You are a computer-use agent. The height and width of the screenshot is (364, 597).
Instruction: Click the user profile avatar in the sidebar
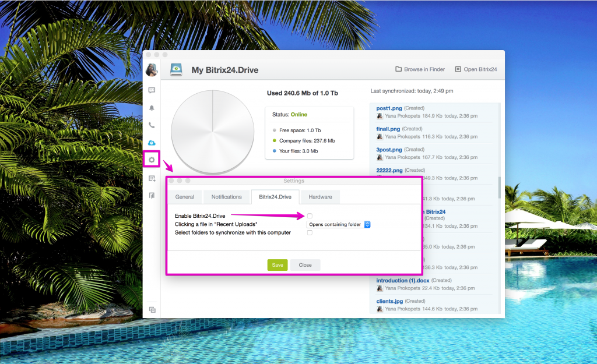click(152, 70)
